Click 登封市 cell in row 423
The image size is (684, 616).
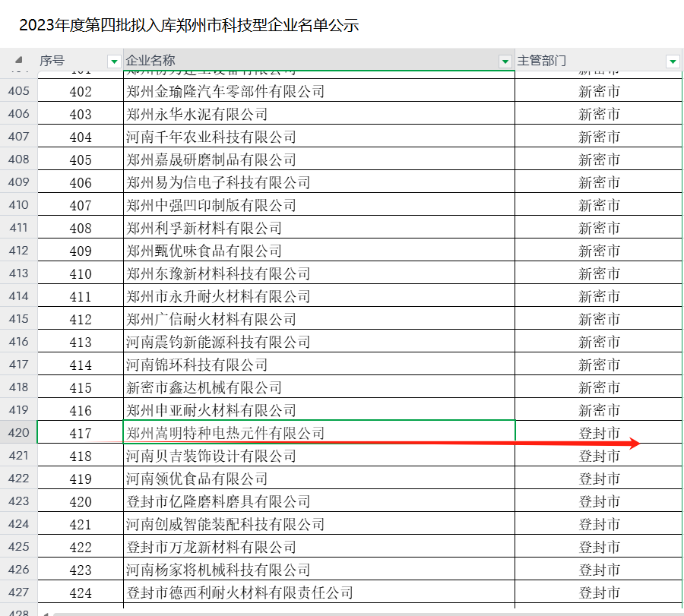599,501
